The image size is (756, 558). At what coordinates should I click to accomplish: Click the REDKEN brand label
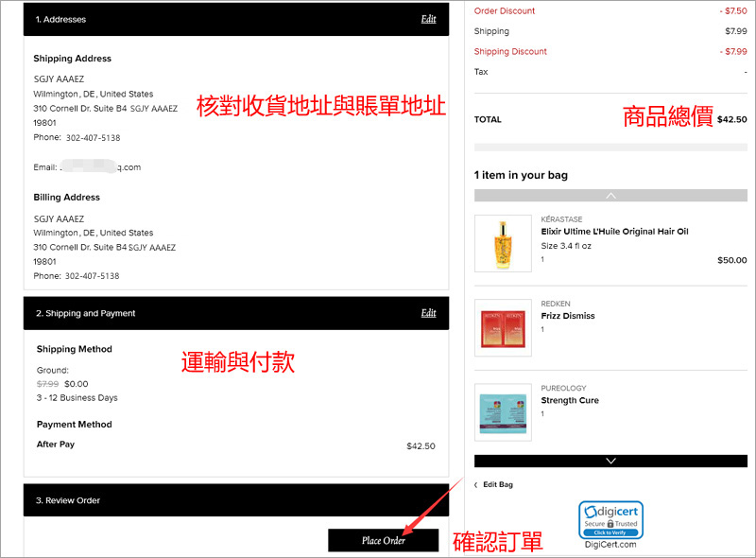point(556,304)
